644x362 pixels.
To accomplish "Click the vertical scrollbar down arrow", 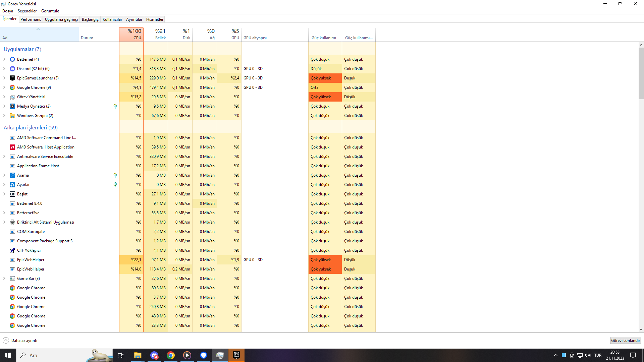I will 641,329.
